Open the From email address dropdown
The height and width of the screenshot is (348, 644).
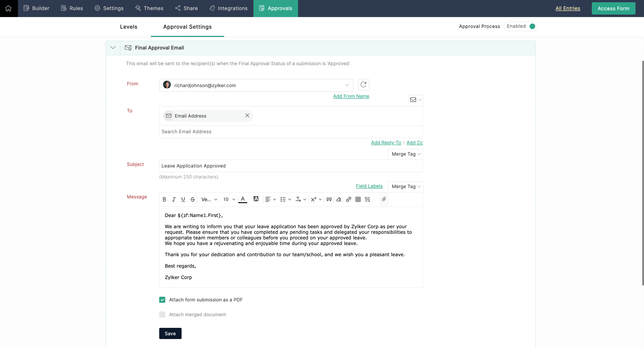[x=347, y=85]
